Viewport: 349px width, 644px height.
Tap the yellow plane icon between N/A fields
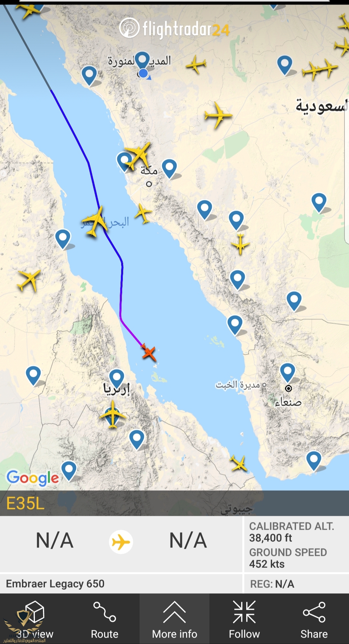pos(121,542)
